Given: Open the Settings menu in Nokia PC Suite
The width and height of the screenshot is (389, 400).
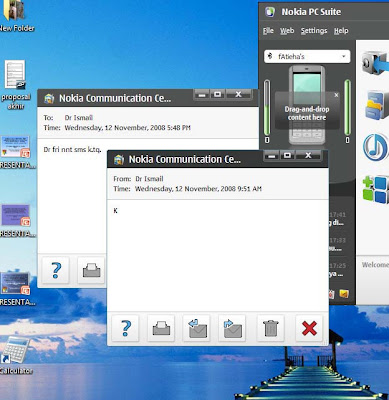Looking at the screenshot, I should pyautogui.click(x=314, y=31).
